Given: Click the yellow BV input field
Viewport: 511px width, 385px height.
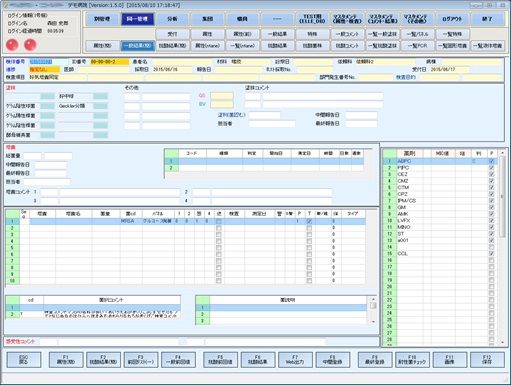Looking at the screenshot, I should click(x=222, y=104).
